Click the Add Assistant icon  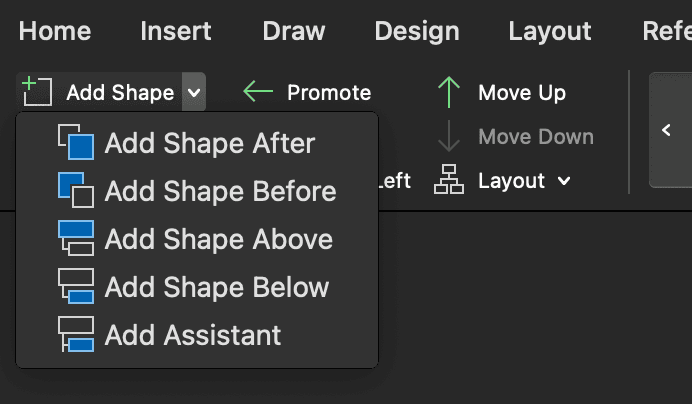pyautogui.click(x=76, y=335)
